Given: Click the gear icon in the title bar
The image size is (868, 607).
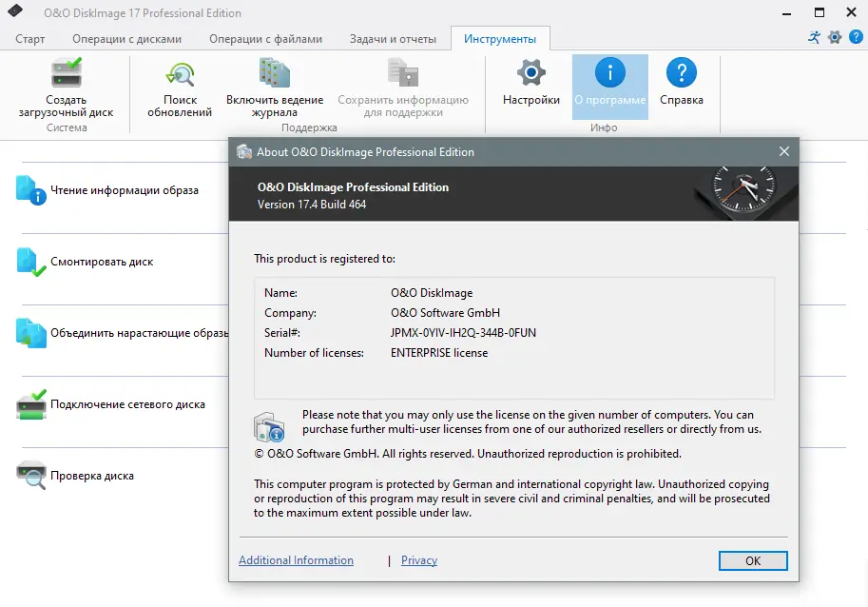Looking at the screenshot, I should pyautogui.click(x=835, y=36).
